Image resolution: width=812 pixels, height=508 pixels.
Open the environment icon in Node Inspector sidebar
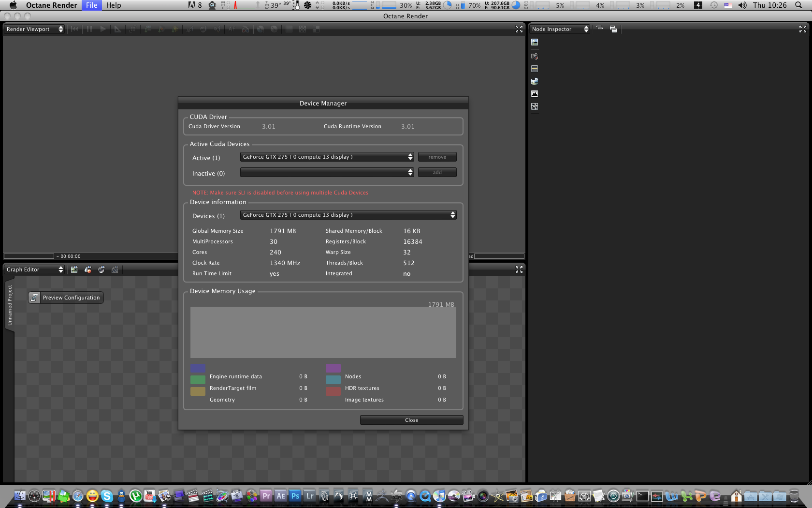pos(535,81)
